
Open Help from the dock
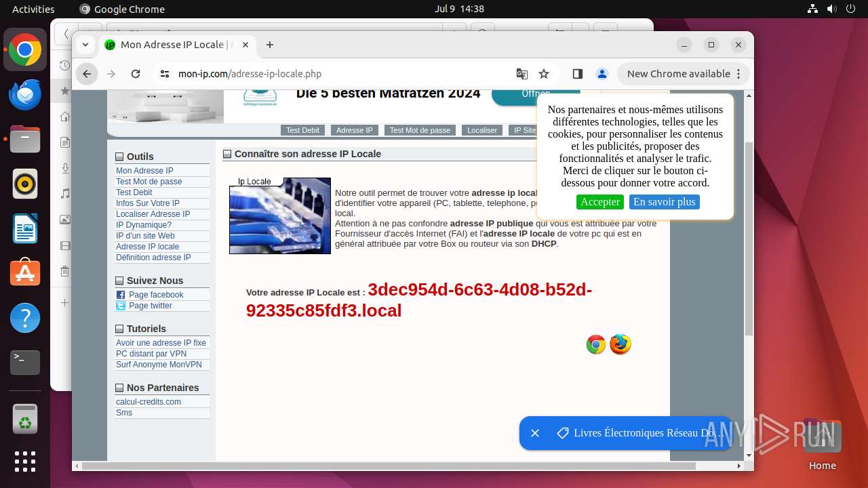(25, 318)
